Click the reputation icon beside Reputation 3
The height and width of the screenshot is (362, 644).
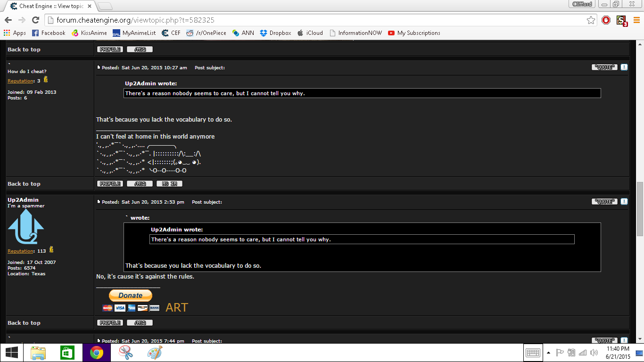pyautogui.click(x=46, y=80)
